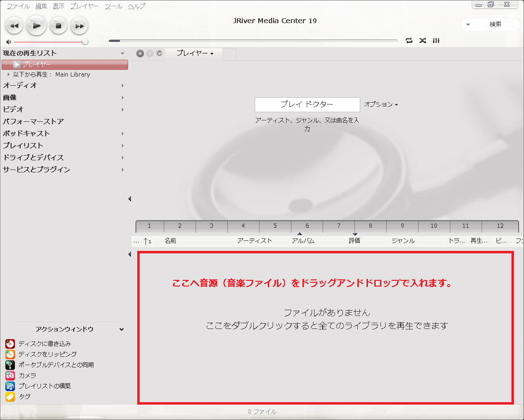Select パフォーマーストア in the sidebar

tap(33, 121)
